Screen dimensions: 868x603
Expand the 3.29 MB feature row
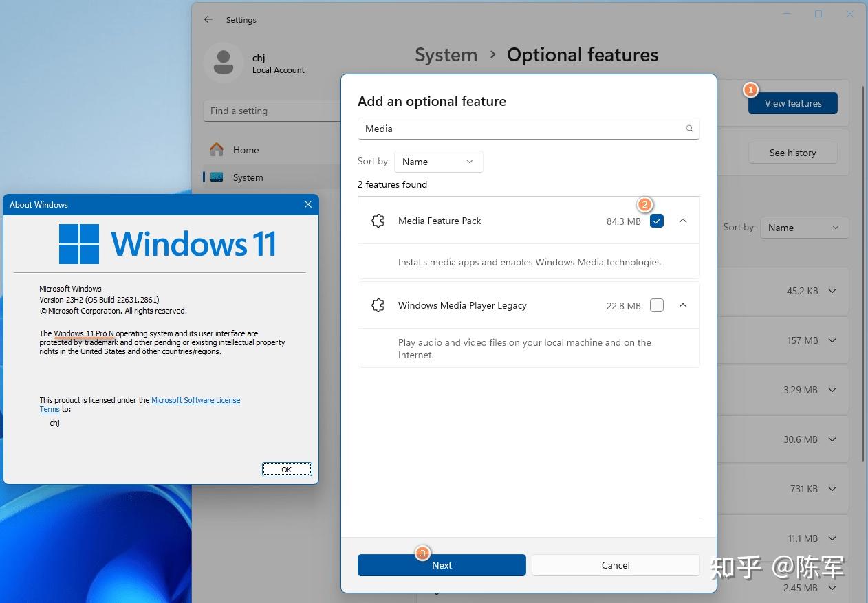(x=832, y=390)
